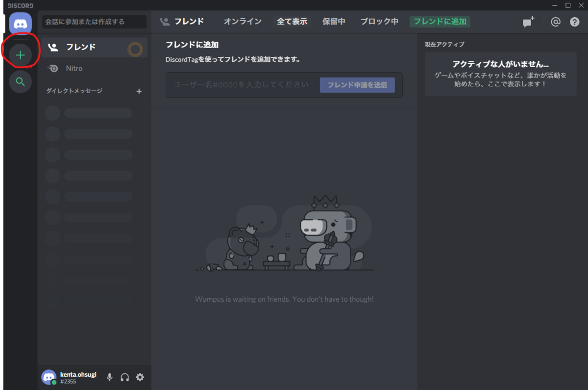This screenshot has height=390, width=588.
Task: Open server discovery magnifier icon
Action: 20,82
